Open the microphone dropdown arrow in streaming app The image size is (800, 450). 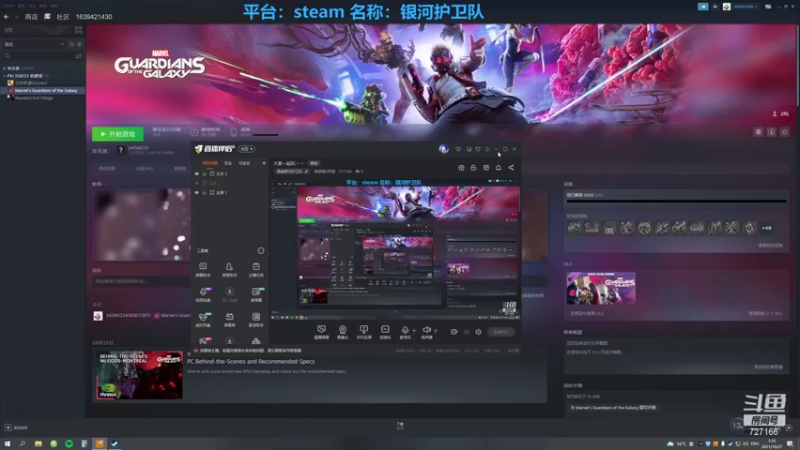(414, 331)
